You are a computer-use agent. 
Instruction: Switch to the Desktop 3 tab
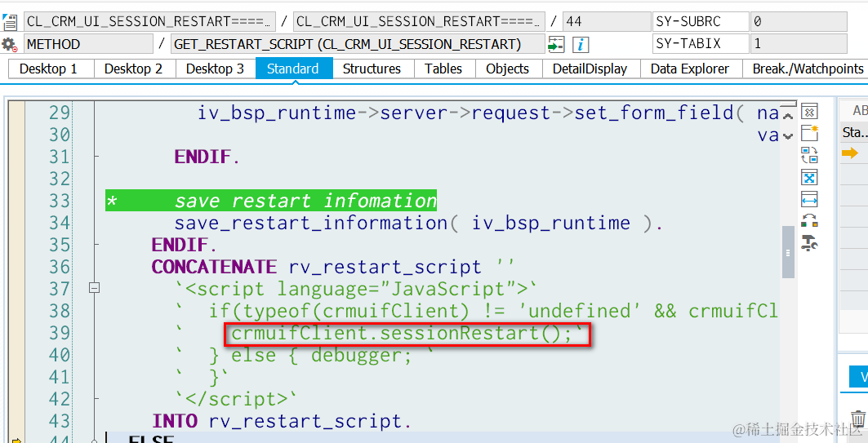pyautogui.click(x=215, y=69)
